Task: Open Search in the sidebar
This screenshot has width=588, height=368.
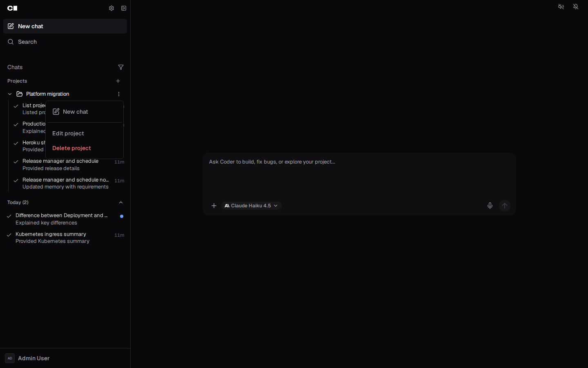Action: [x=65, y=42]
